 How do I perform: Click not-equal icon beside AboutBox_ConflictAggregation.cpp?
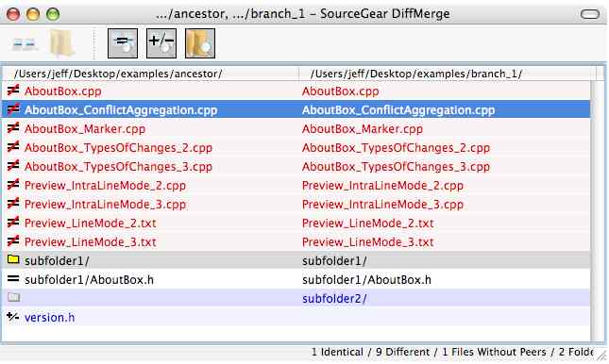click(13, 109)
